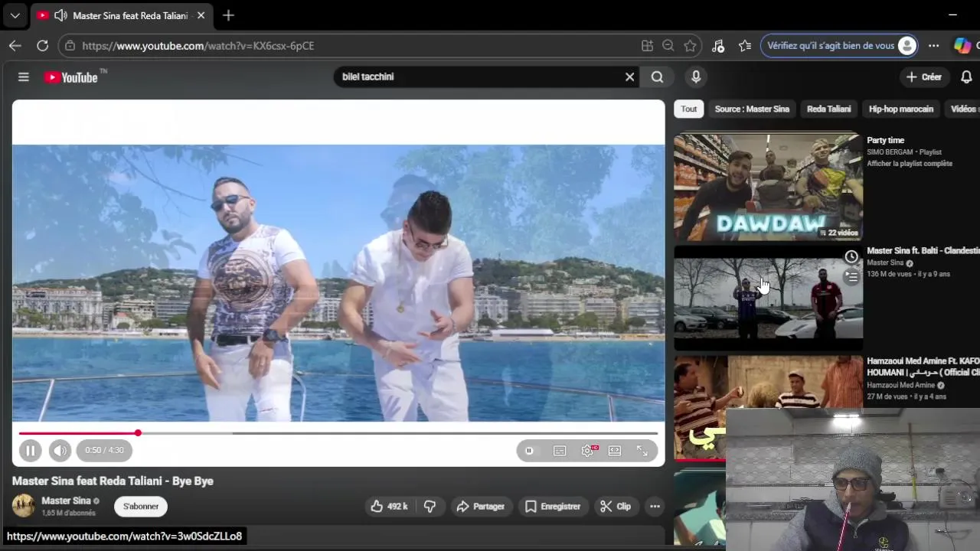Add Clandestino video to Watch Later clock

coord(851,256)
